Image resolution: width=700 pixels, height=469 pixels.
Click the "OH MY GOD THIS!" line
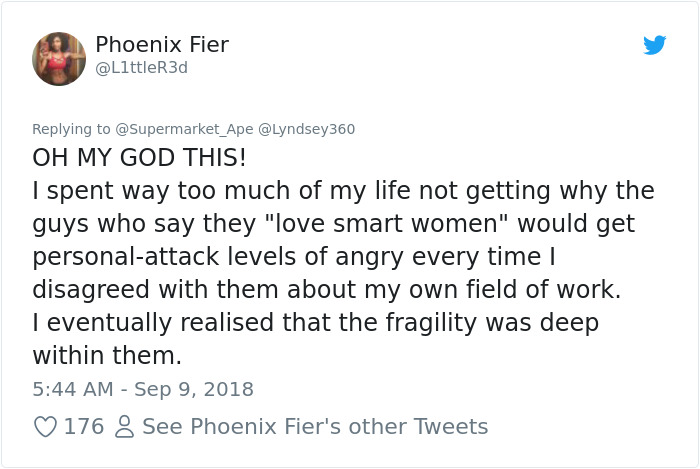point(139,158)
